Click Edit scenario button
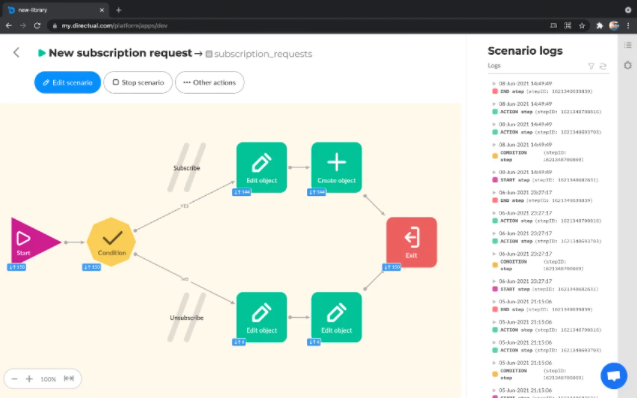 (x=67, y=82)
